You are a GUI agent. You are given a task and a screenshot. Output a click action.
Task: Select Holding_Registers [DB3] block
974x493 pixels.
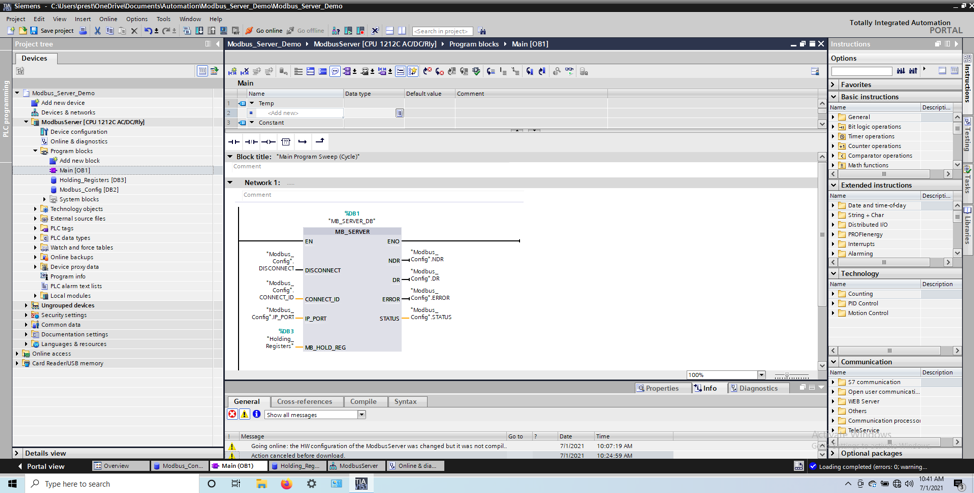pos(93,180)
